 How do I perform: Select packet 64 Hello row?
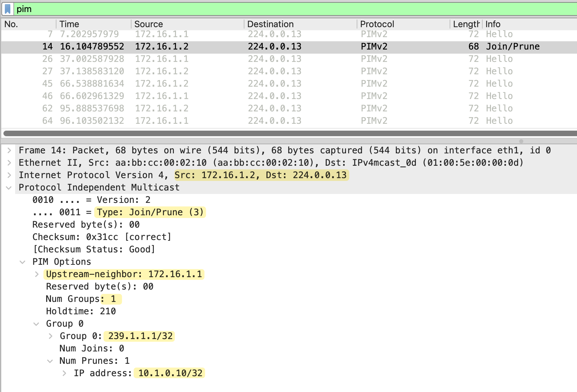point(275,121)
